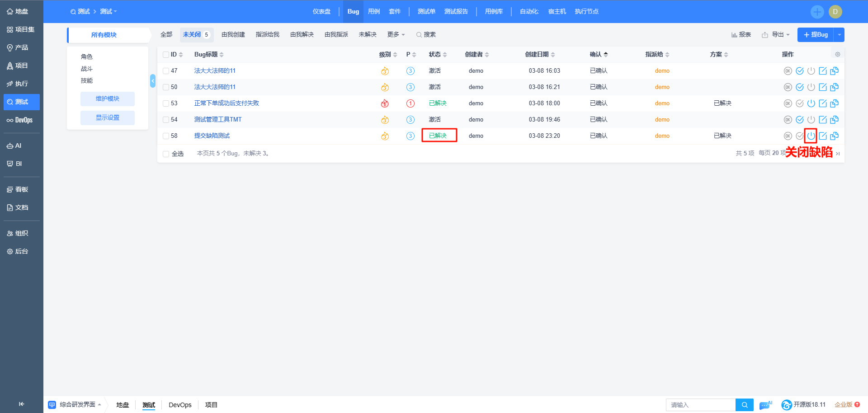Image resolution: width=868 pixels, height=413 pixels.
Task: Switch to 用例 tab
Action: click(374, 12)
